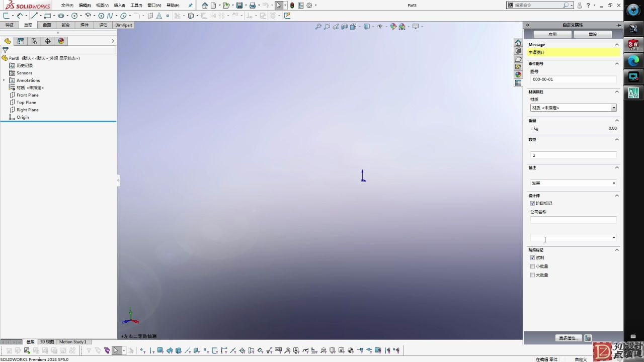Click the 数量 quantity input field

point(573,155)
